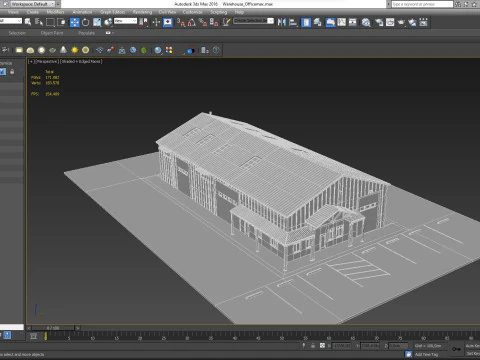
Task: Open the Select by Name tool
Action: click(x=39, y=22)
